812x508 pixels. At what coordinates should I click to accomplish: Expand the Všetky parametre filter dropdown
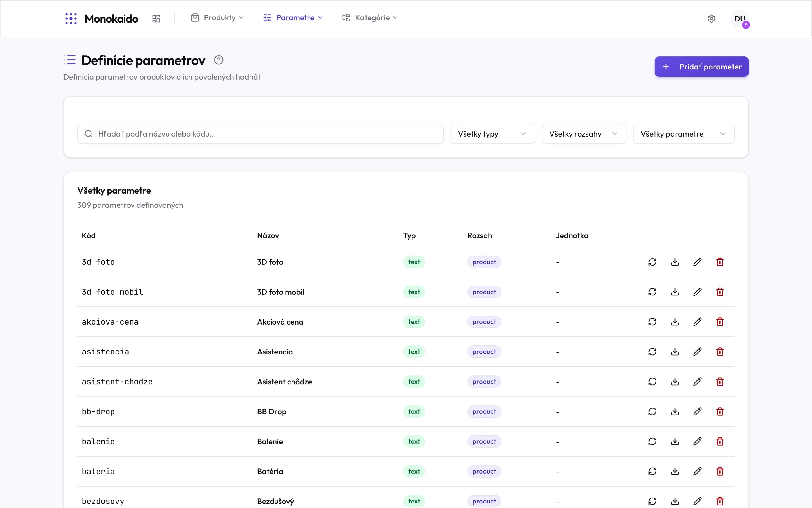(684, 134)
